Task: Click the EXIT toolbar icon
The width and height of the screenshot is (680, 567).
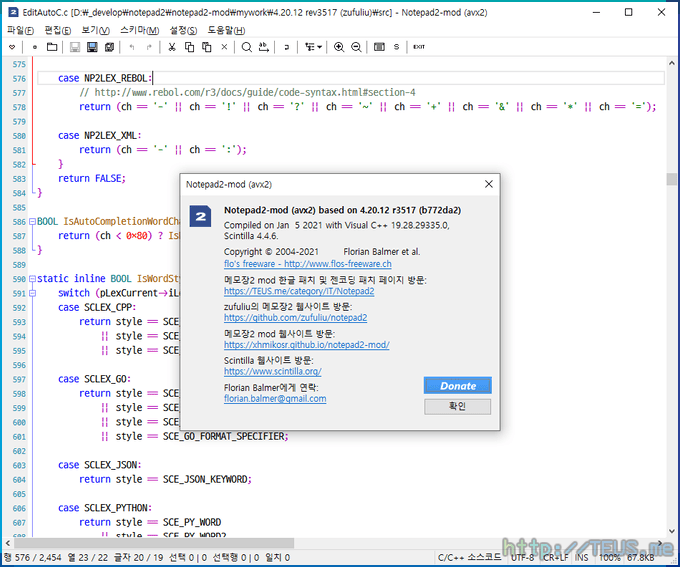Action: pos(419,47)
